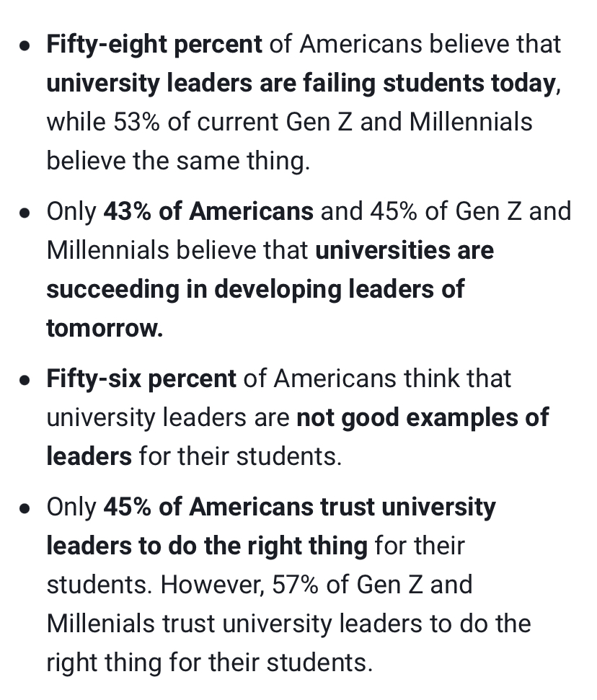Click the bullet marker before "Fifty-six percent"
The image size is (597, 700).
point(26,380)
